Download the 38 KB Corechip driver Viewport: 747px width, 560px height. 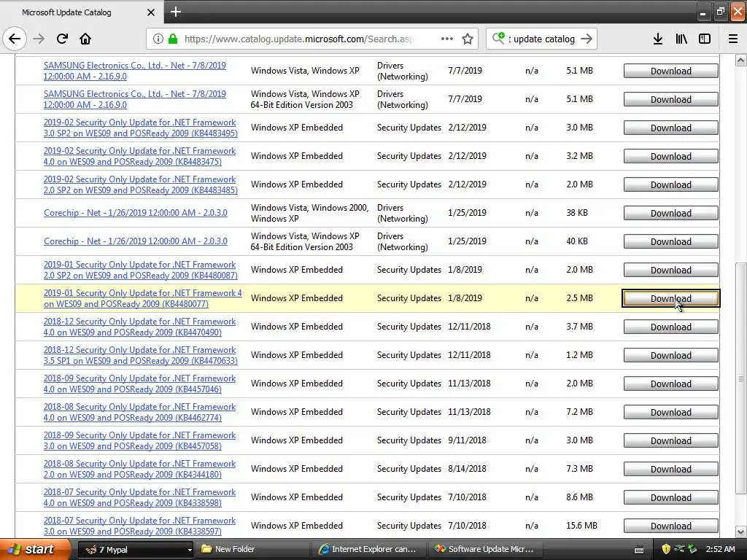(671, 214)
